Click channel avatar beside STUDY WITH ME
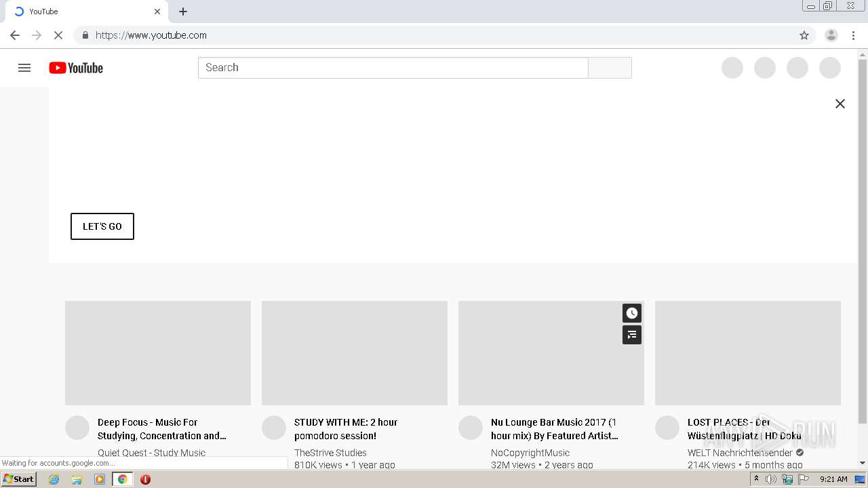 (x=274, y=428)
